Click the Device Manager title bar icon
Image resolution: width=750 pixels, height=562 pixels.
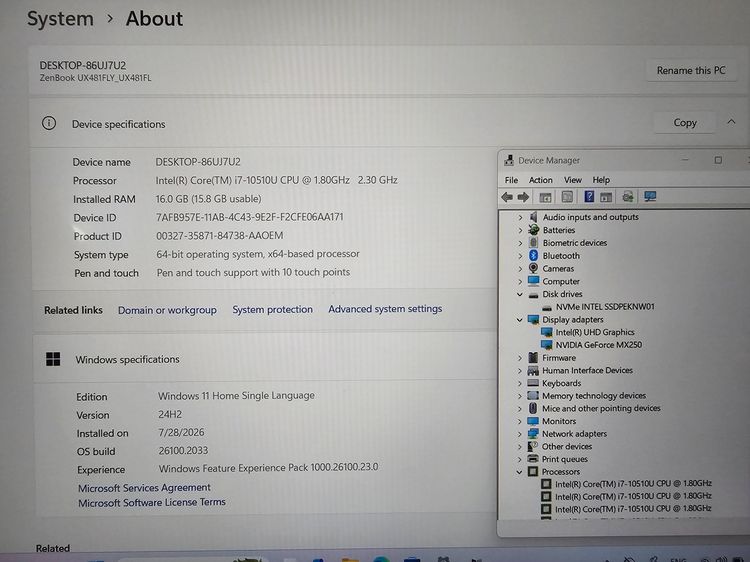[x=509, y=160]
